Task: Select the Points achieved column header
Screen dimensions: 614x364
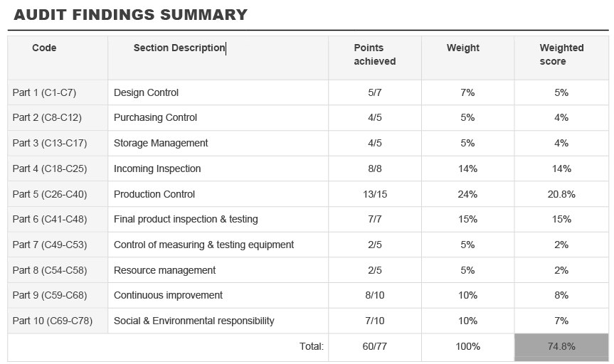Action: [x=374, y=55]
